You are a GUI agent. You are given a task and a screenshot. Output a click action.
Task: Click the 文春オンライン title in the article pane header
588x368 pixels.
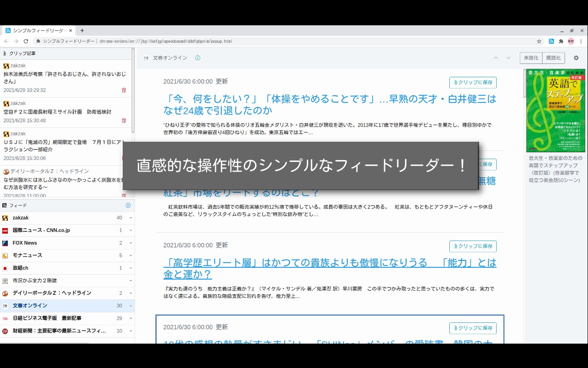[170, 58]
